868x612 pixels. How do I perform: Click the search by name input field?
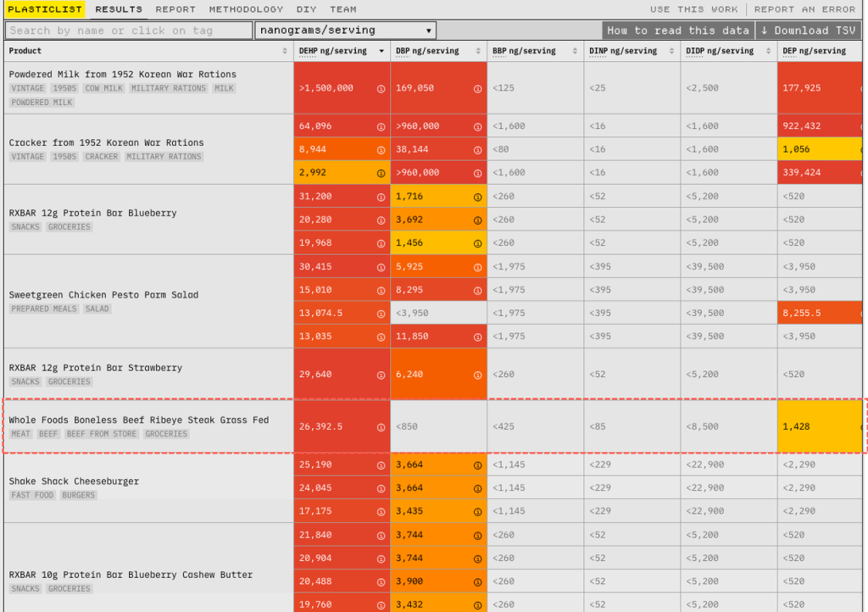tap(128, 31)
